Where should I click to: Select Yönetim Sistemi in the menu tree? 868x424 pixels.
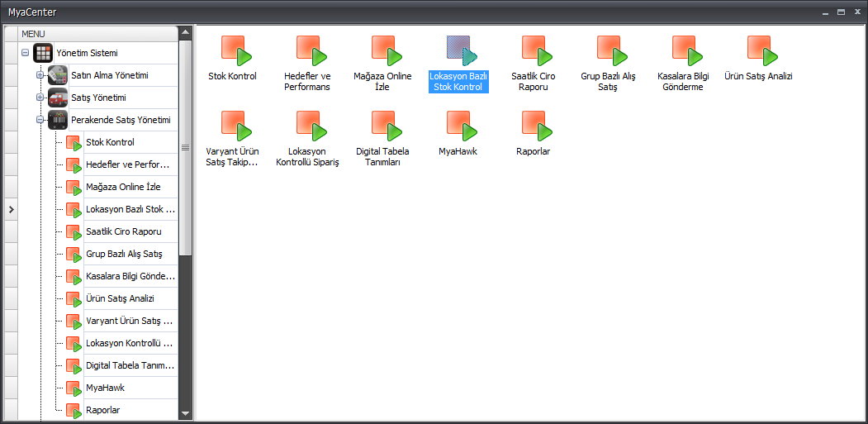point(87,53)
